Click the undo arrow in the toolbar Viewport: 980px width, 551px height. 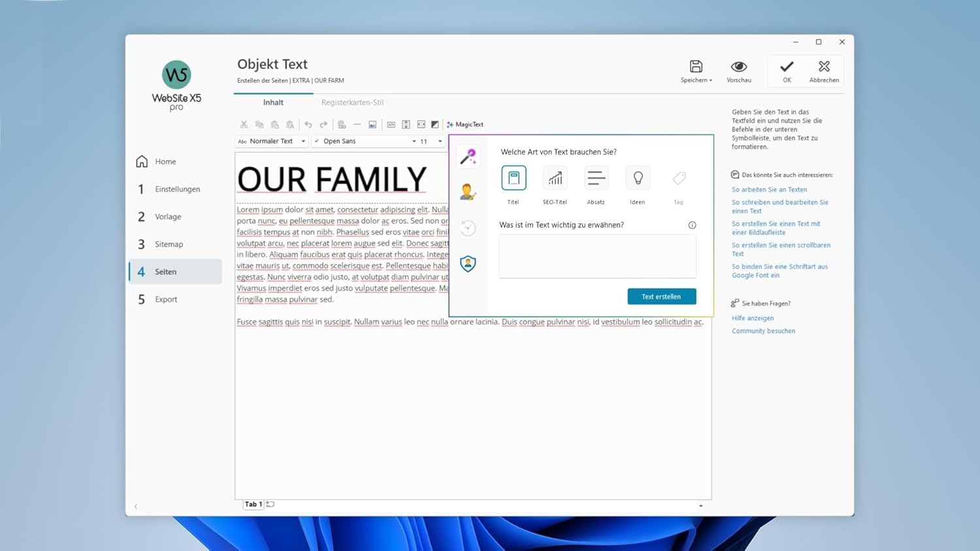coord(308,125)
